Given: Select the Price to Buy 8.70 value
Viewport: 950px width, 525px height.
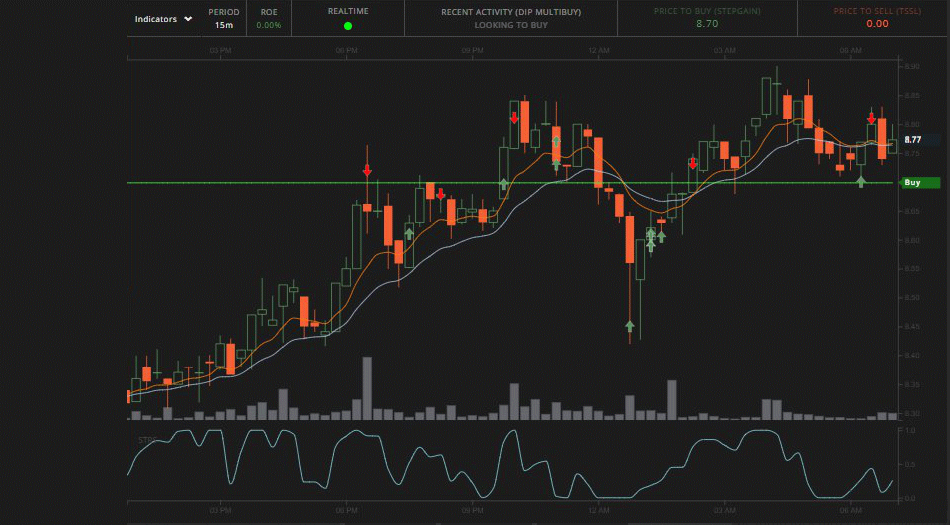Looking at the screenshot, I should (x=707, y=24).
